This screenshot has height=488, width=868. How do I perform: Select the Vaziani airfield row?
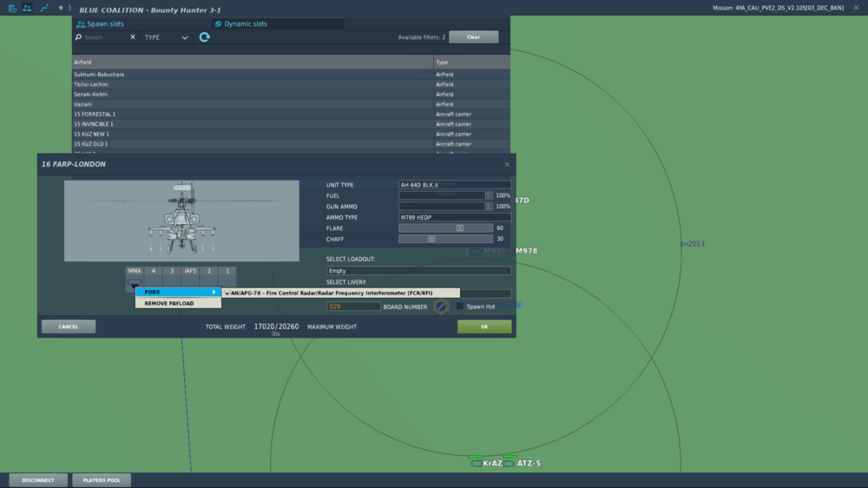pyautogui.click(x=291, y=104)
